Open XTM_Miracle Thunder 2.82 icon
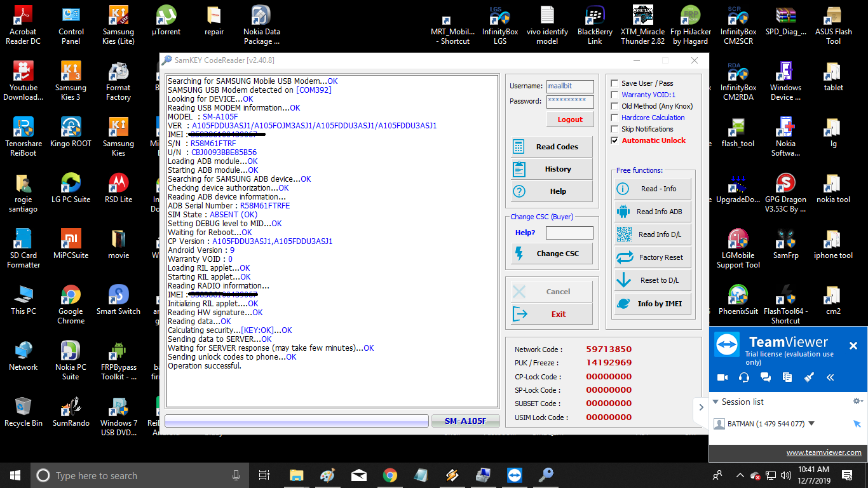Image resolution: width=868 pixels, height=488 pixels. [x=643, y=25]
